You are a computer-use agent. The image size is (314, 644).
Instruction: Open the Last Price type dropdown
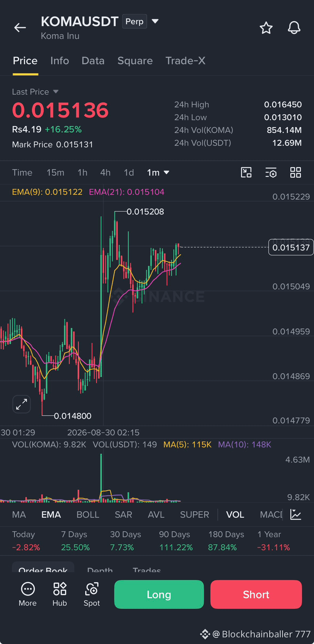(56, 92)
